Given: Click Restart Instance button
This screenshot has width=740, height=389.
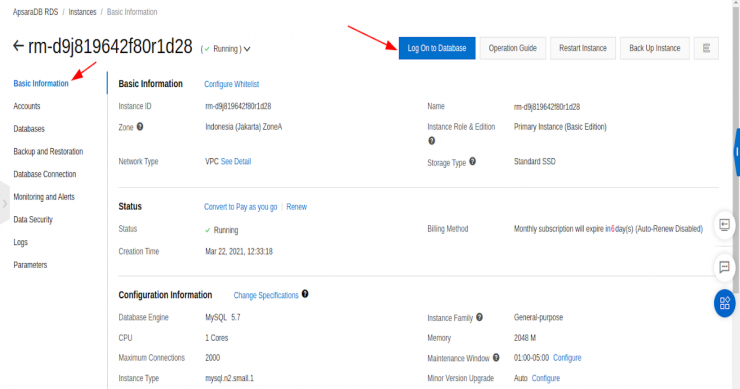Looking at the screenshot, I should [583, 48].
